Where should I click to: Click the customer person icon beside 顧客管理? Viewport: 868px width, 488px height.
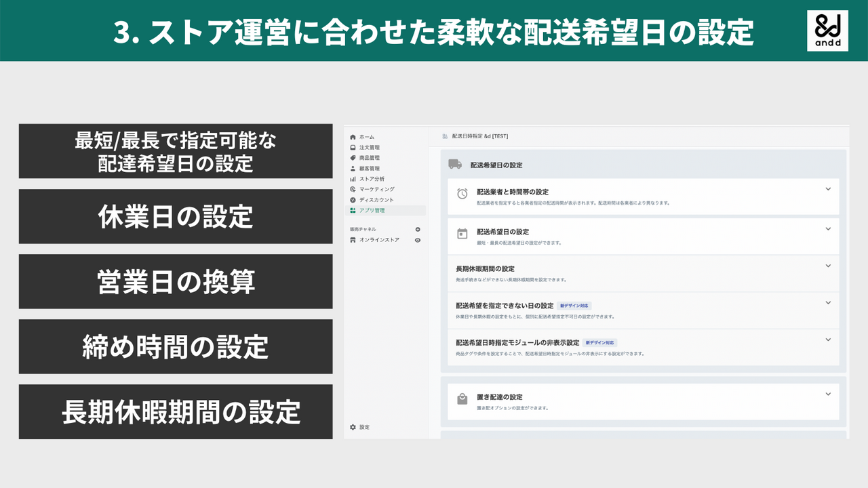coord(353,168)
